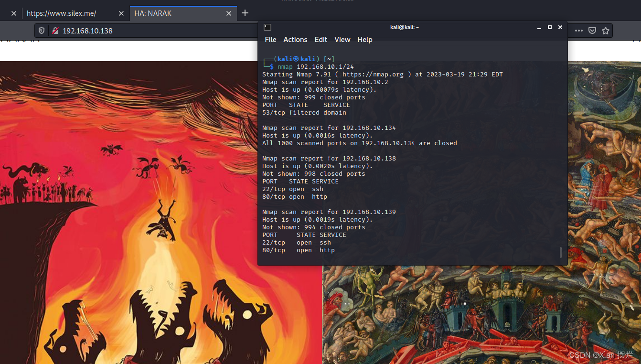641x364 pixels.
Task: Open the terminal Edit menu
Action: point(321,40)
